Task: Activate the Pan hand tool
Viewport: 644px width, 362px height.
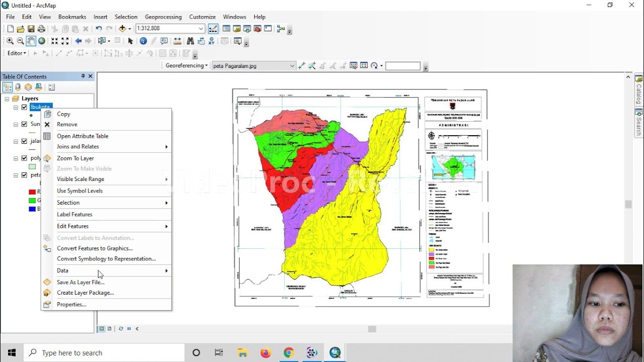Action: pyautogui.click(x=31, y=41)
